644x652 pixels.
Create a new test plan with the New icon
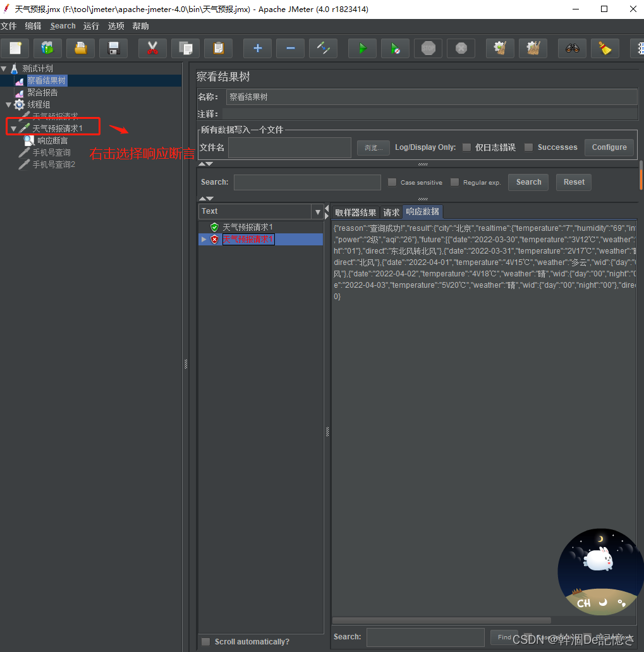[15, 48]
